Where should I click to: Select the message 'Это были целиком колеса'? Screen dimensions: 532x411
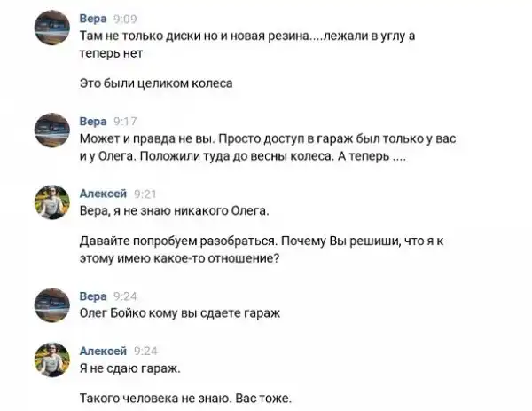click(155, 84)
